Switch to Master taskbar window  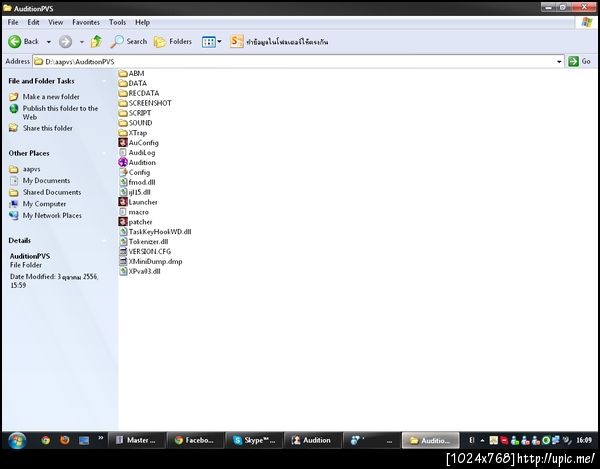point(137,440)
